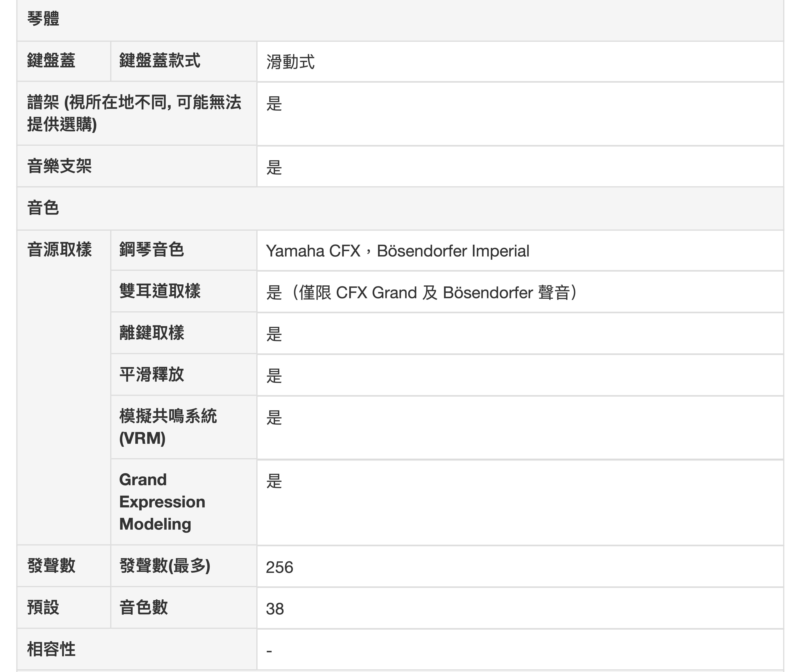This screenshot has height=672, width=795.
Task: Click the 38 voices value
Action: (275, 609)
